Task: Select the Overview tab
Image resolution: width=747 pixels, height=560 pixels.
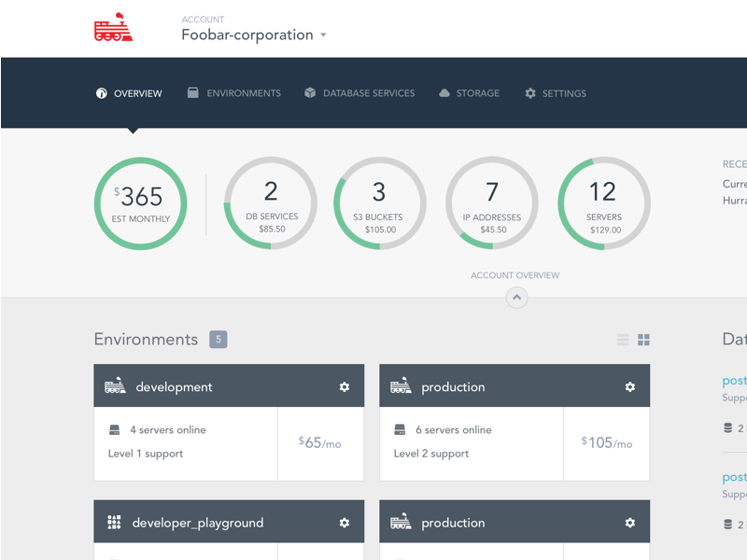Action: tap(129, 93)
